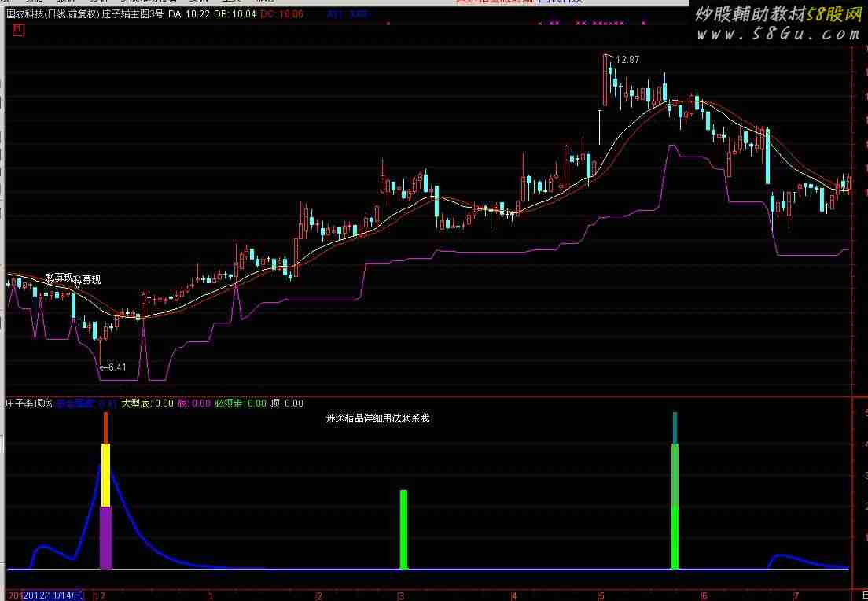Select the chart title 国农科技(日线,前复权)

[53, 14]
